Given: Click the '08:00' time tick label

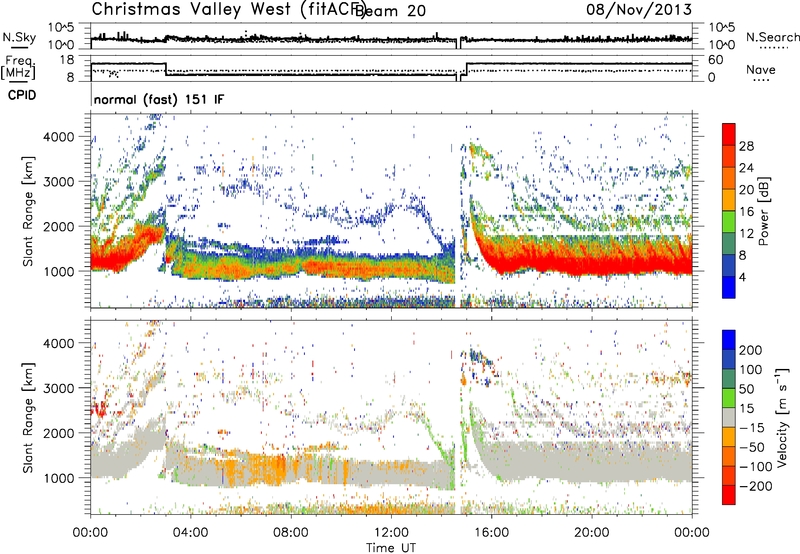Looking at the screenshot, I should [291, 533].
